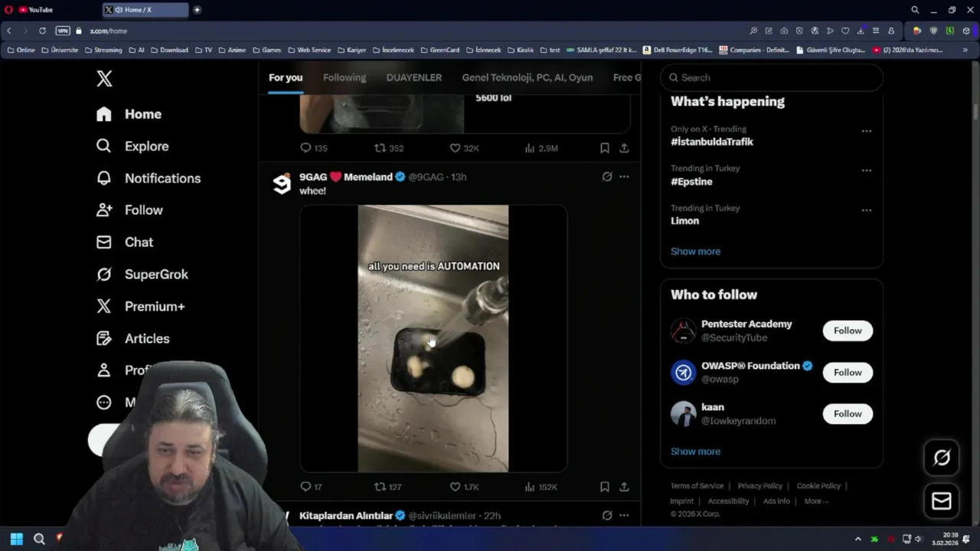Viewport: 980px width, 551px height.
Task: Open Grok icon on Kitaplardan Alıntılar post
Action: (x=607, y=516)
